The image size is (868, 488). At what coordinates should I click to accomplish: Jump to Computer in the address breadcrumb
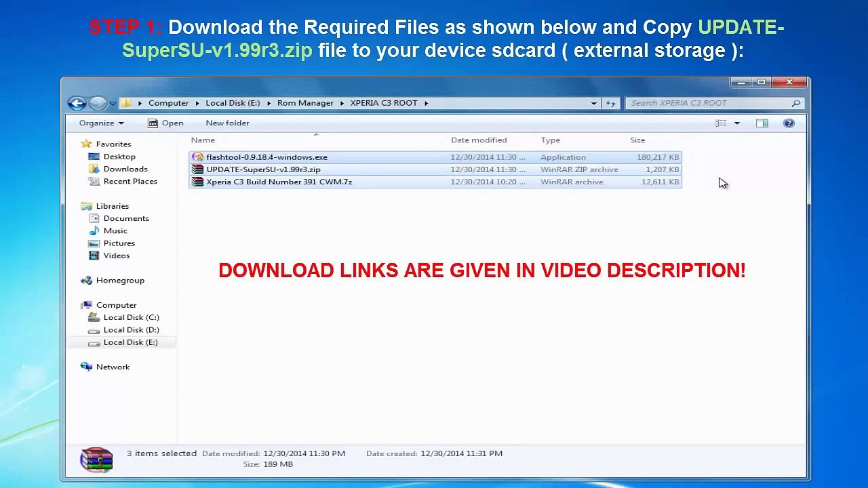169,103
